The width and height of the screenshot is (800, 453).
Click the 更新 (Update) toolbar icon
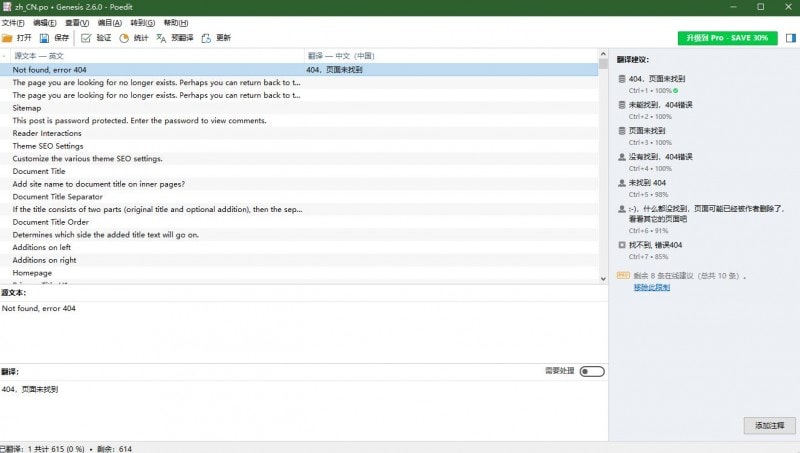point(207,38)
